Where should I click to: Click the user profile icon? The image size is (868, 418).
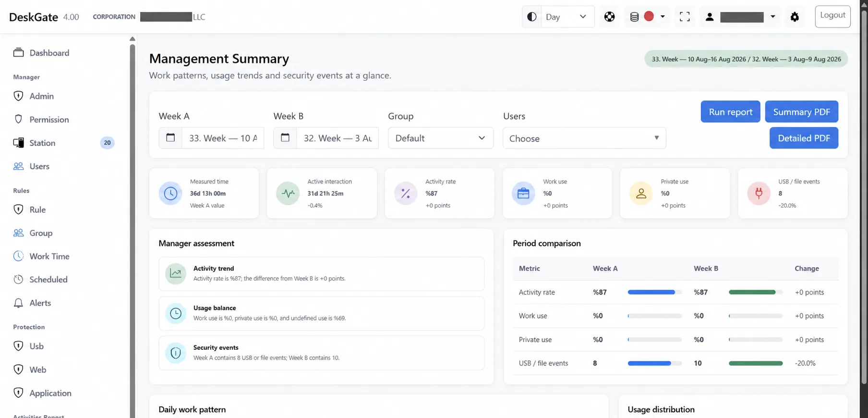point(709,17)
